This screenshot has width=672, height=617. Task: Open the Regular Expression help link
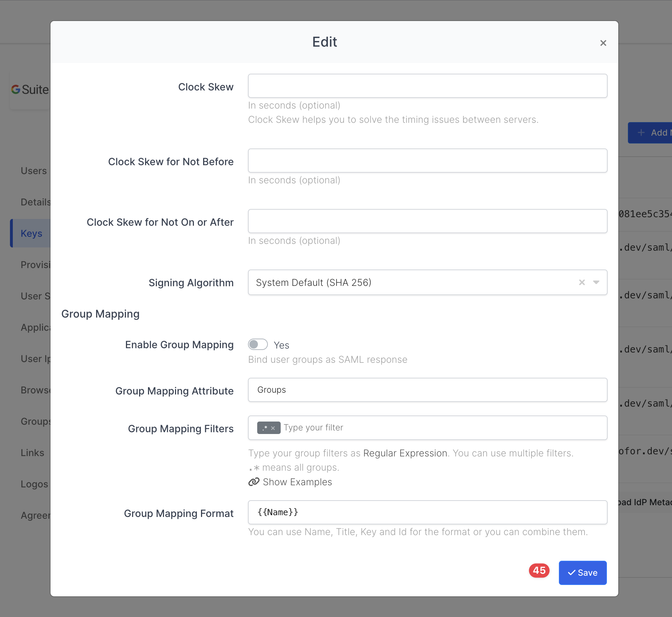click(405, 453)
